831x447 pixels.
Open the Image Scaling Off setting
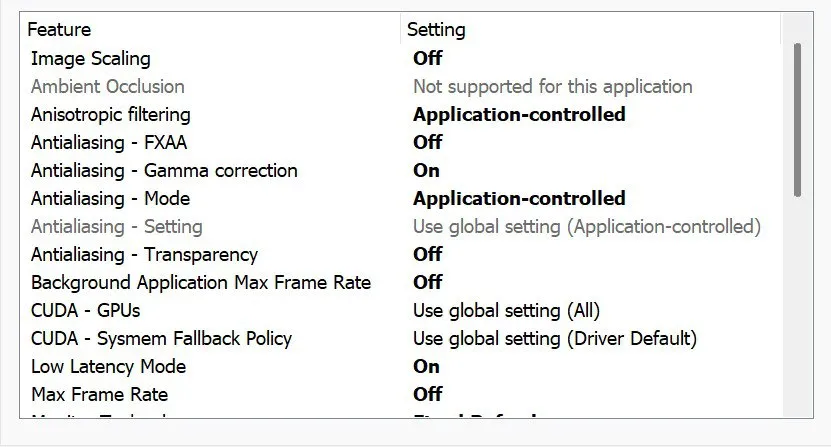pos(428,58)
